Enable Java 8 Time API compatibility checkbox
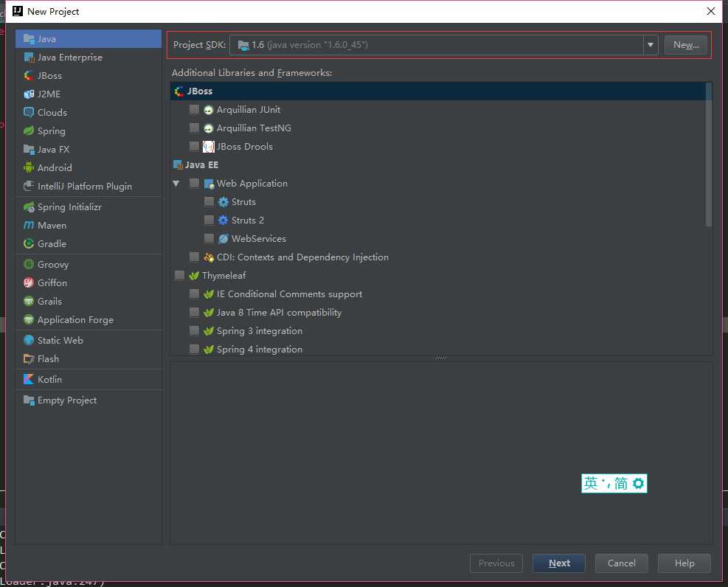728x587 pixels. coord(194,312)
